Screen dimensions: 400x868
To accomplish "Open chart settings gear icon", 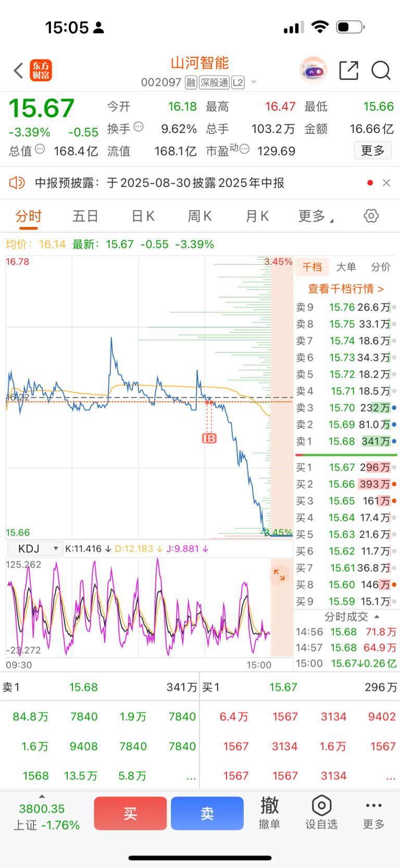I will click(371, 216).
